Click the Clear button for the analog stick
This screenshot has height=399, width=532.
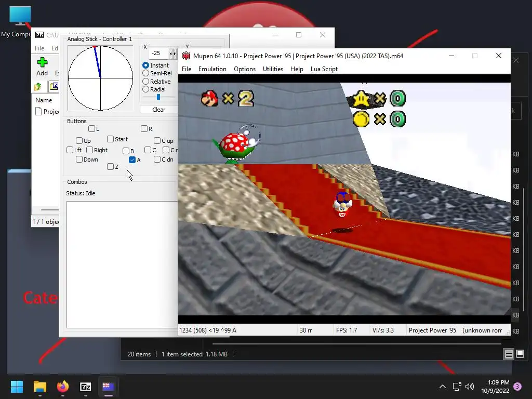pos(159,109)
